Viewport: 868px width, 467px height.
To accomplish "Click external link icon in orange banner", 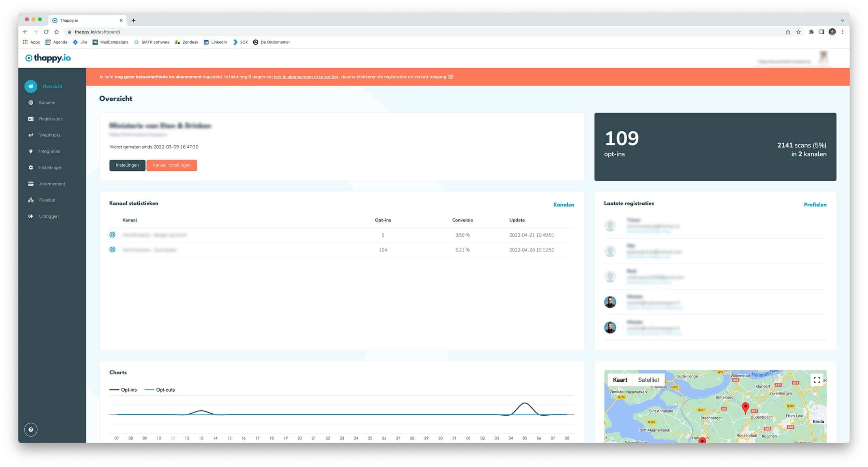I will pyautogui.click(x=451, y=77).
